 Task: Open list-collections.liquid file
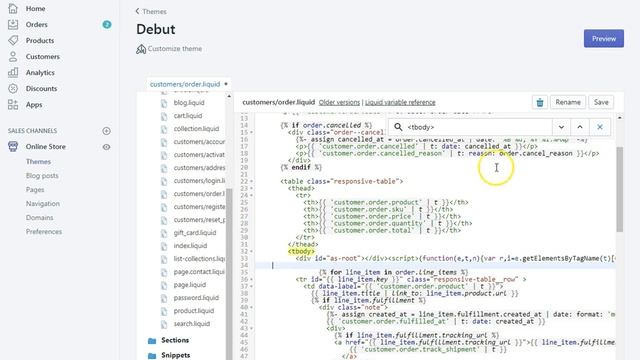[x=199, y=259]
